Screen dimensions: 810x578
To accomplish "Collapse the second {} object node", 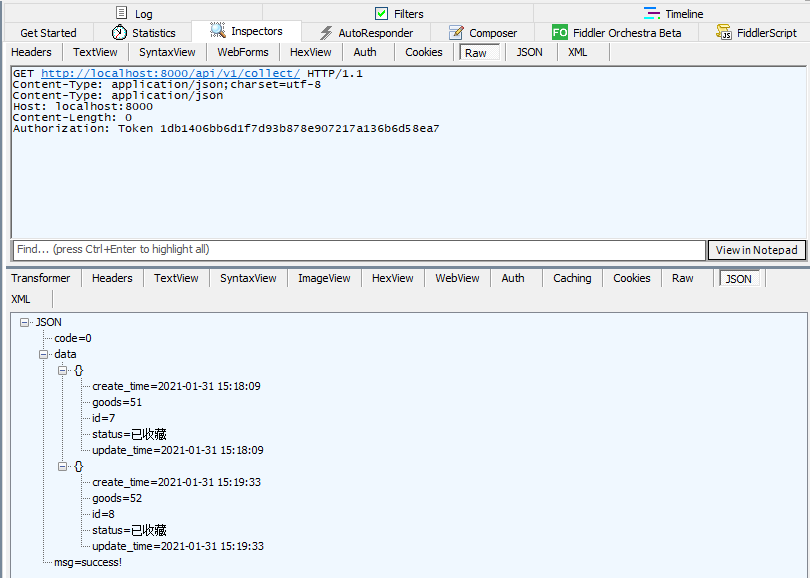I will coord(61,466).
